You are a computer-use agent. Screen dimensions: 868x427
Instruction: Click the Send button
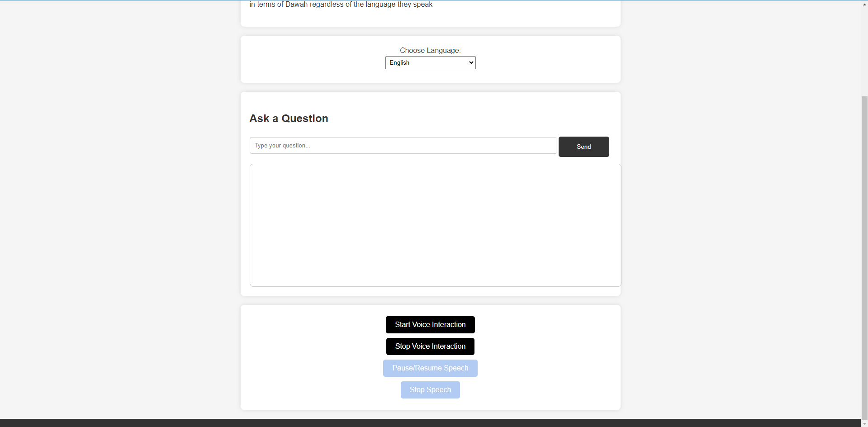tap(583, 147)
